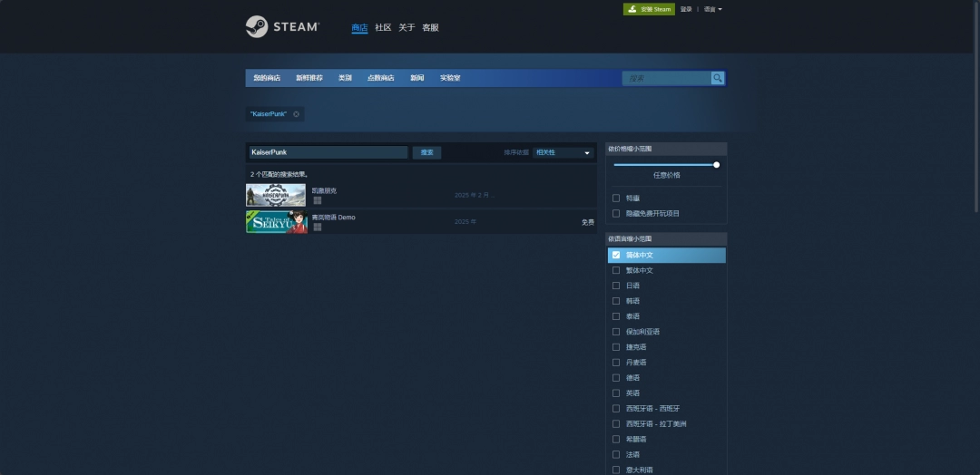
Task: Check the 韩语 language filter
Action: click(x=616, y=301)
